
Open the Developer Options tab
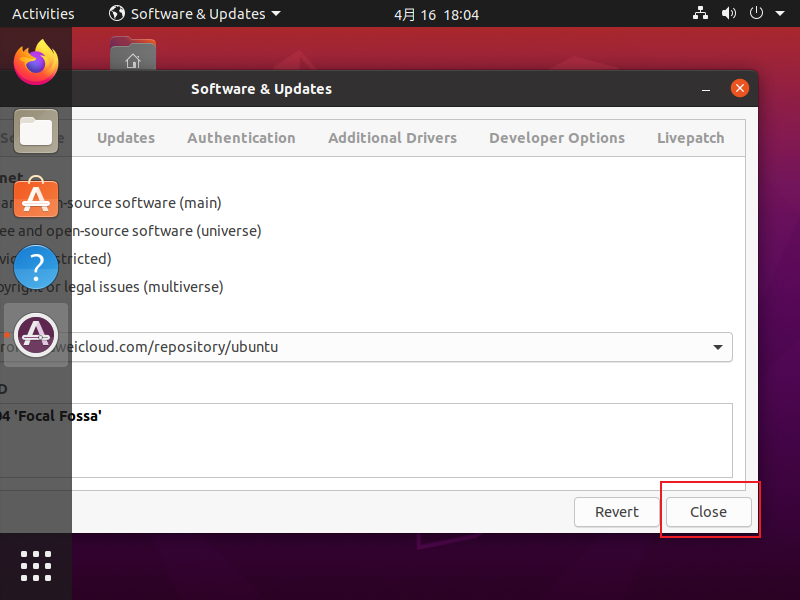[x=557, y=138]
